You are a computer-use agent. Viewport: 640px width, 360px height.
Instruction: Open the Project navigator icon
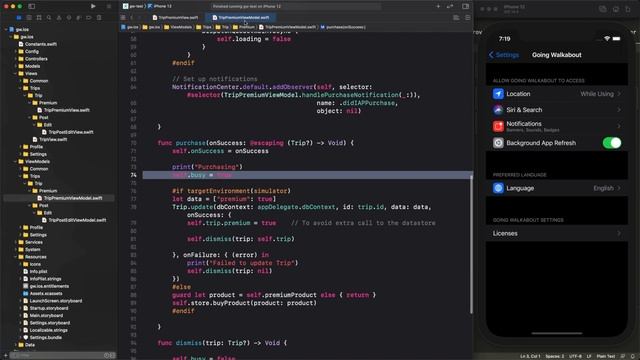click(x=19, y=18)
